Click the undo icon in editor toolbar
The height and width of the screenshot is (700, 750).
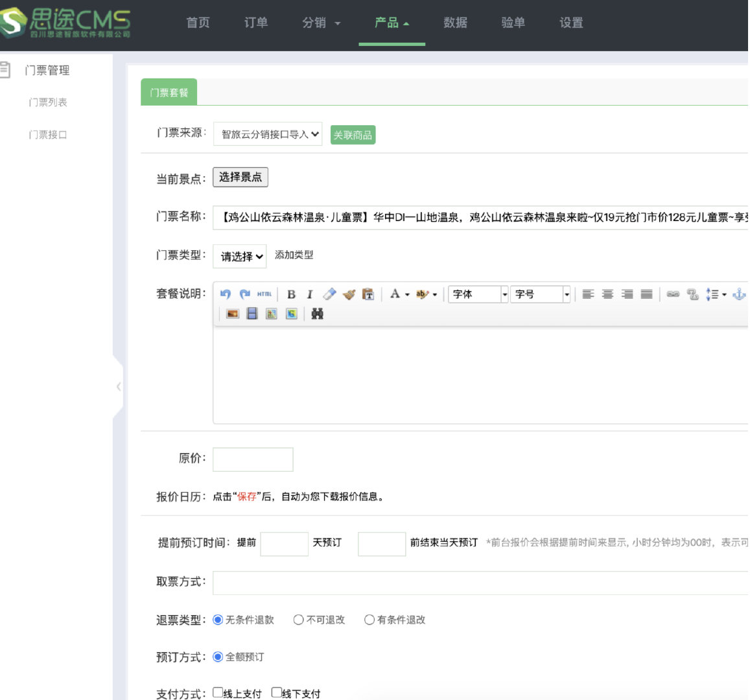[x=225, y=294]
